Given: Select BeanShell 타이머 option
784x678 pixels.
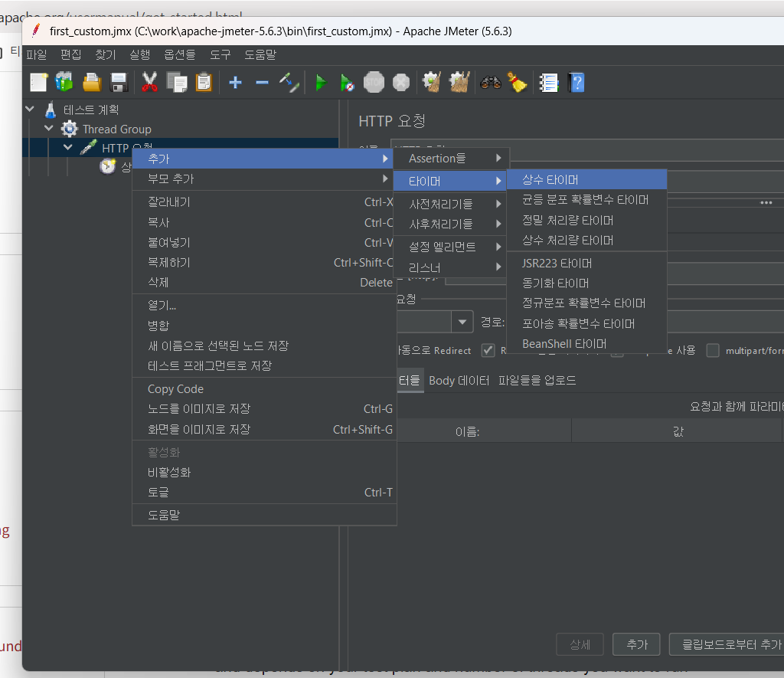Looking at the screenshot, I should (x=587, y=344).
